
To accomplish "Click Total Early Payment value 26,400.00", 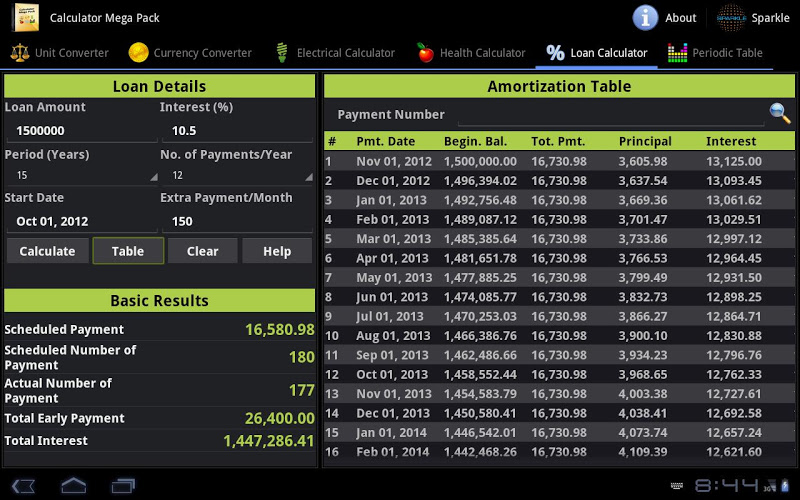I will (280, 418).
